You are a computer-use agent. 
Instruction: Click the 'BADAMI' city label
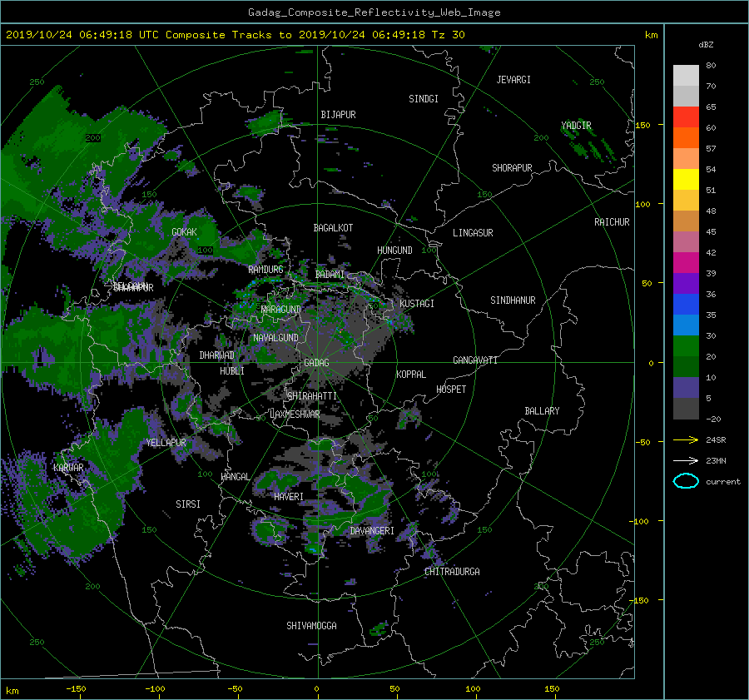(x=330, y=275)
